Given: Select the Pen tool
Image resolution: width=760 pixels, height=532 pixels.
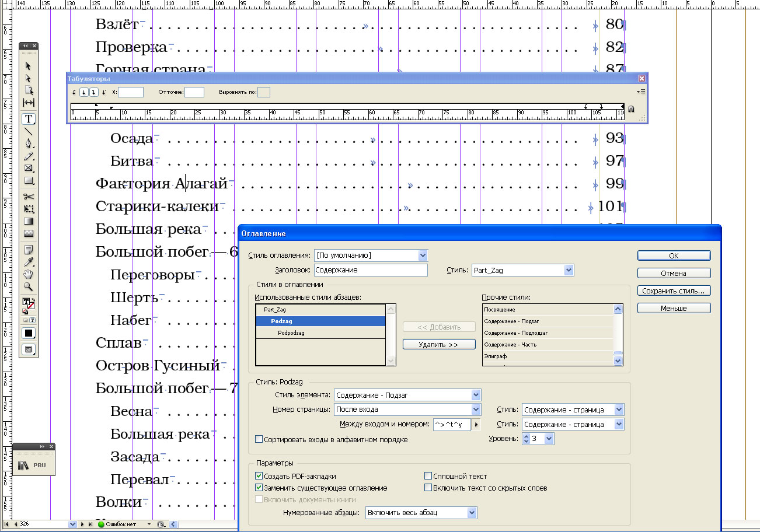Looking at the screenshot, I should [28, 143].
